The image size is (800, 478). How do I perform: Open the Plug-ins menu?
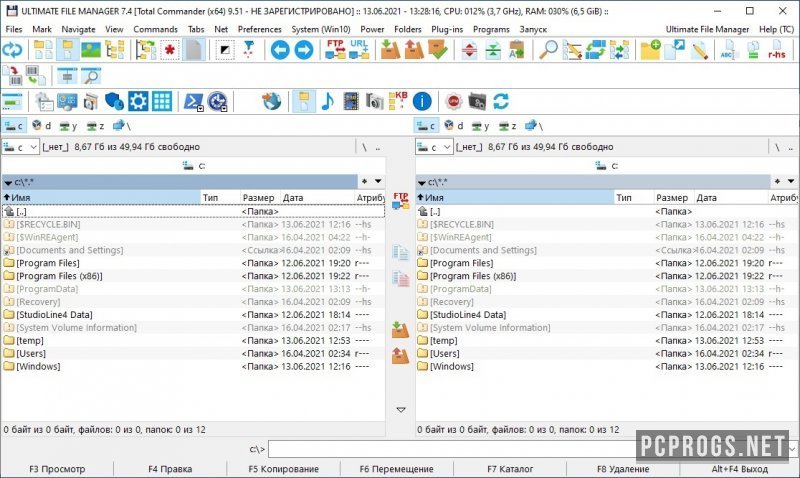click(x=447, y=29)
